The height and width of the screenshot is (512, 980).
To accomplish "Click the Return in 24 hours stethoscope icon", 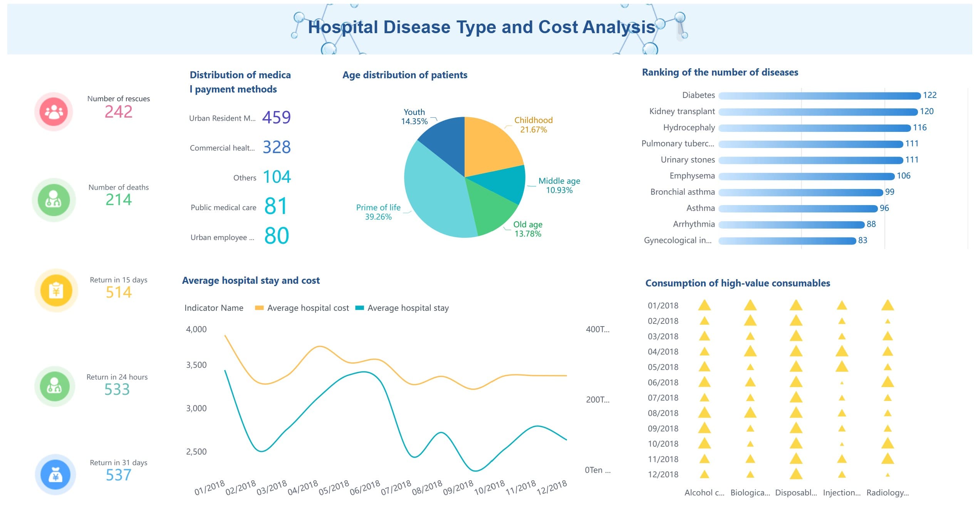I will pyautogui.click(x=54, y=387).
